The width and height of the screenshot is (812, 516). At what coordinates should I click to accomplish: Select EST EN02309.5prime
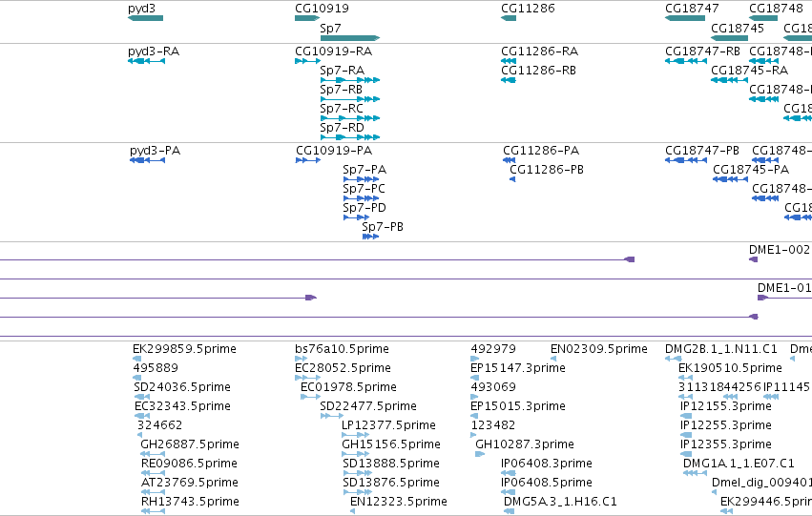click(553, 359)
